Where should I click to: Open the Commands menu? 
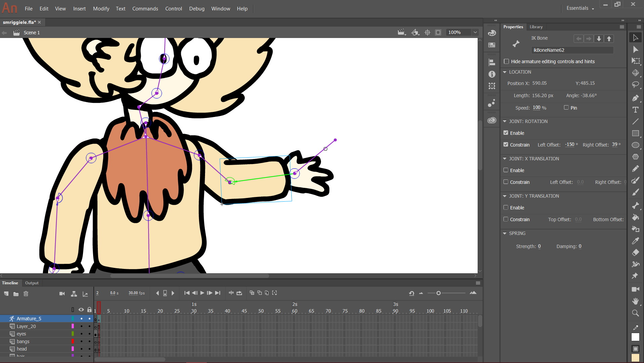coord(145,9)
